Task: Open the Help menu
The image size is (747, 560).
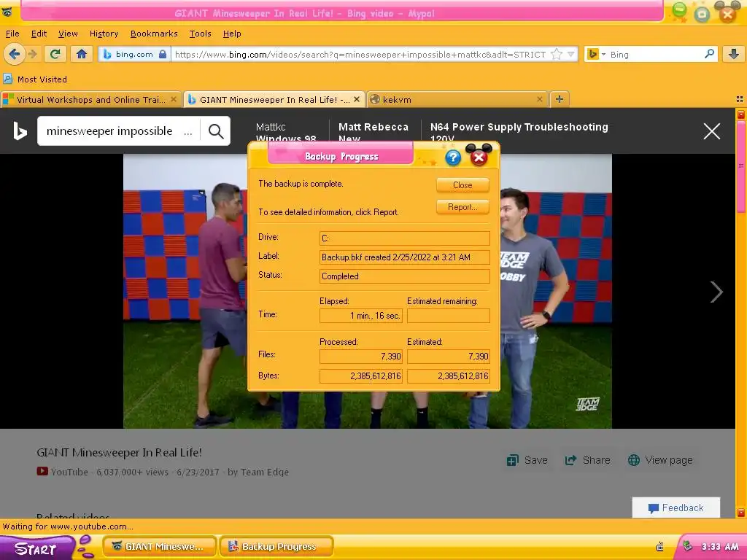Action: tap(232, 34)
